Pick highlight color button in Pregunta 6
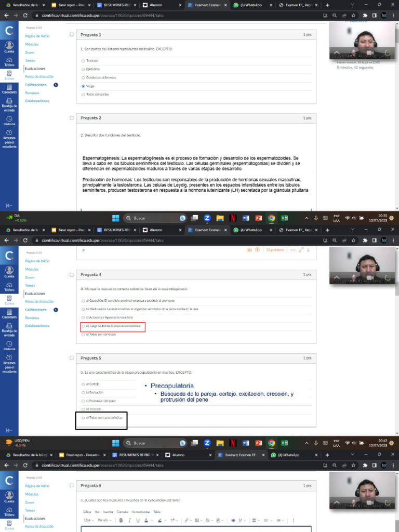The height and width of the screenshot is (532, 399). (x=159, y=520)
